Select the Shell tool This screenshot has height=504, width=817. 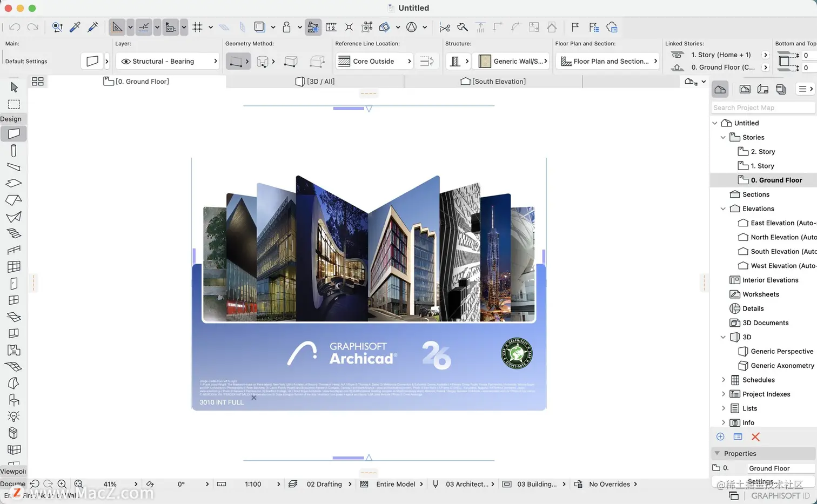[14, 217]
